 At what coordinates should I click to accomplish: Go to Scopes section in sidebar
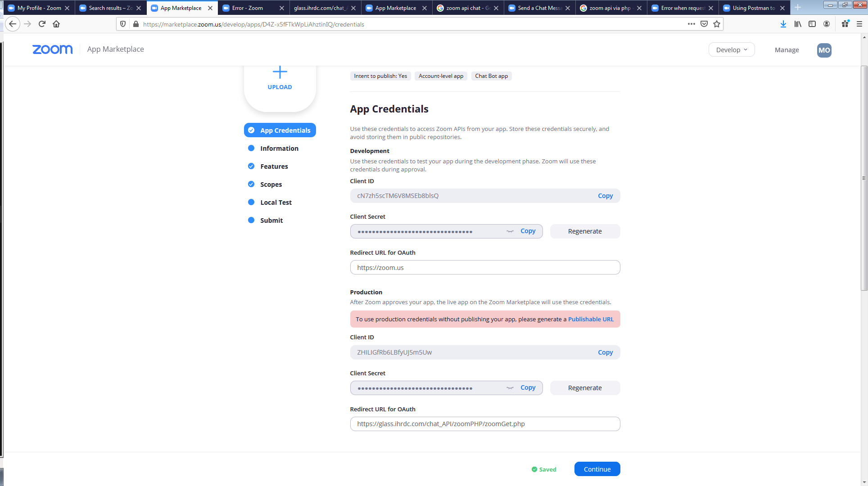[271, 184]
